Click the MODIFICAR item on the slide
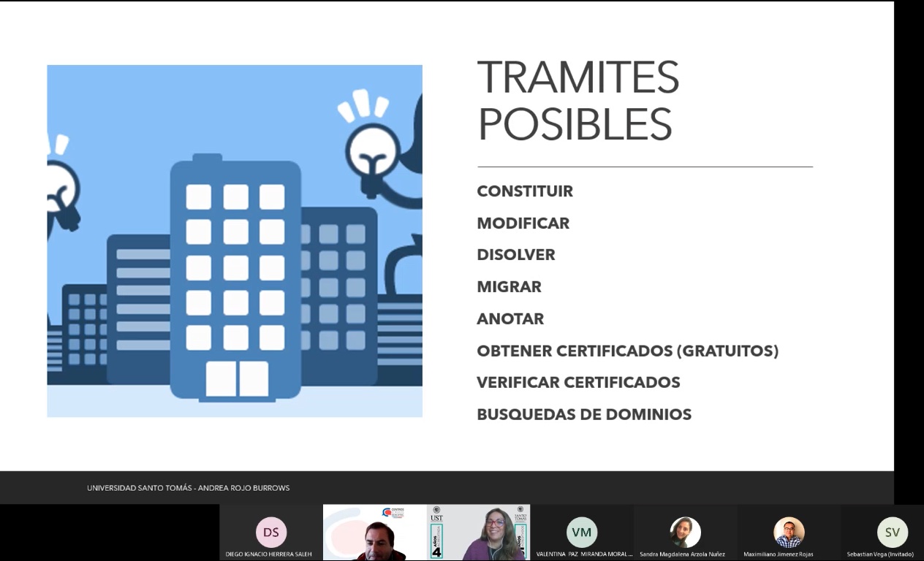The image size is (924, 561). pyautogui.click(x=523, y=224)
